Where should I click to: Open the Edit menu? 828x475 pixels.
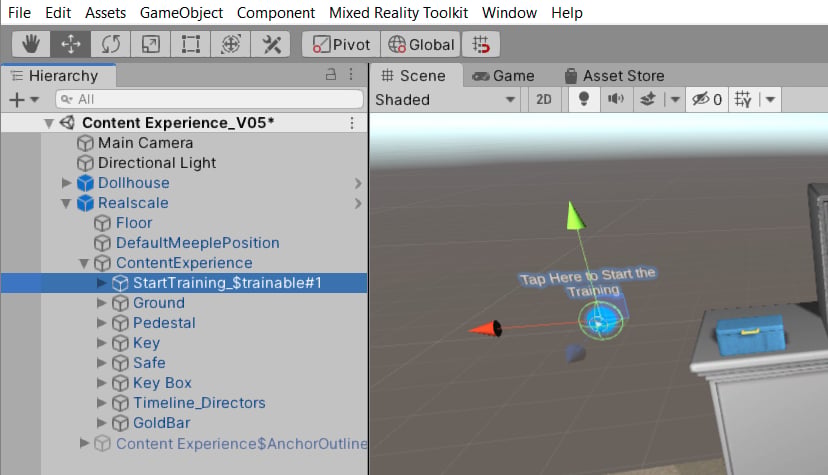click(x=58, y=13)
